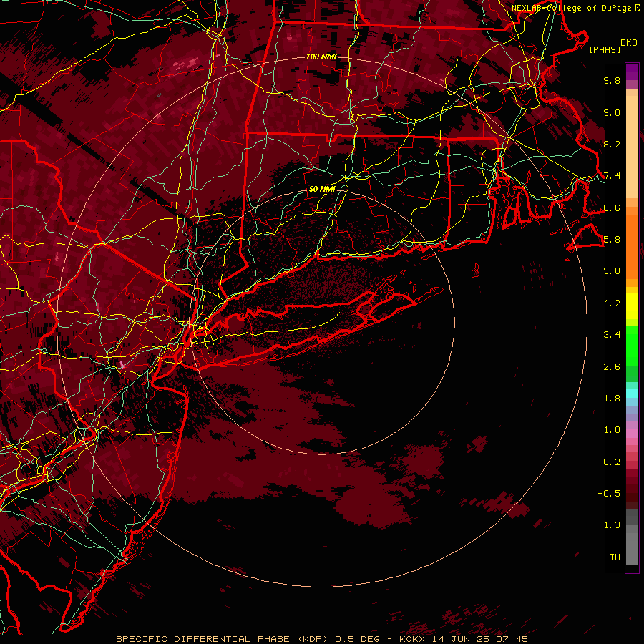Select the 3.4 legend value

(x=612, y=335)
